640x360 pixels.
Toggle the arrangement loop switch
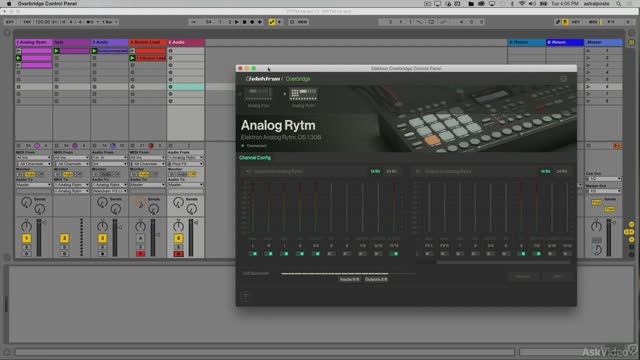431,22
